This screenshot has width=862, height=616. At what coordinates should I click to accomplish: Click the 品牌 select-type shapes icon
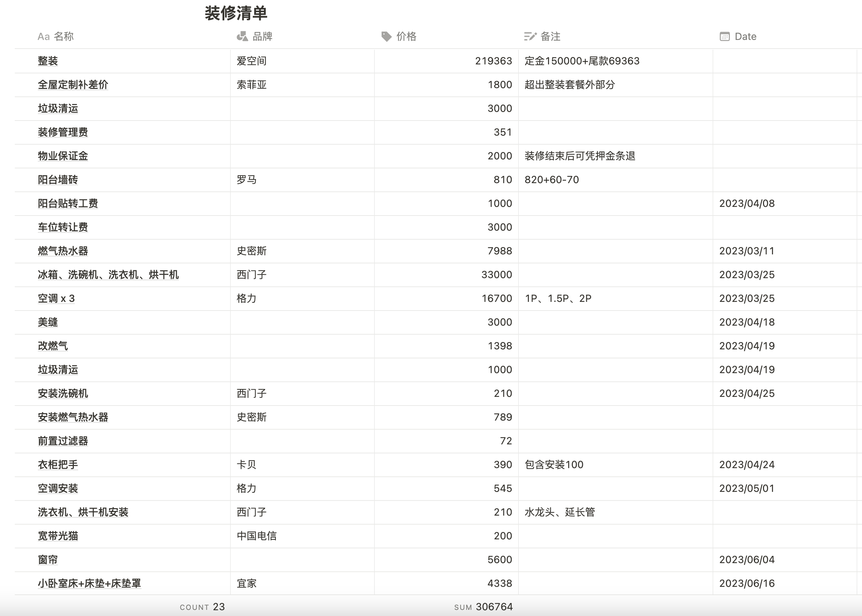242,36
